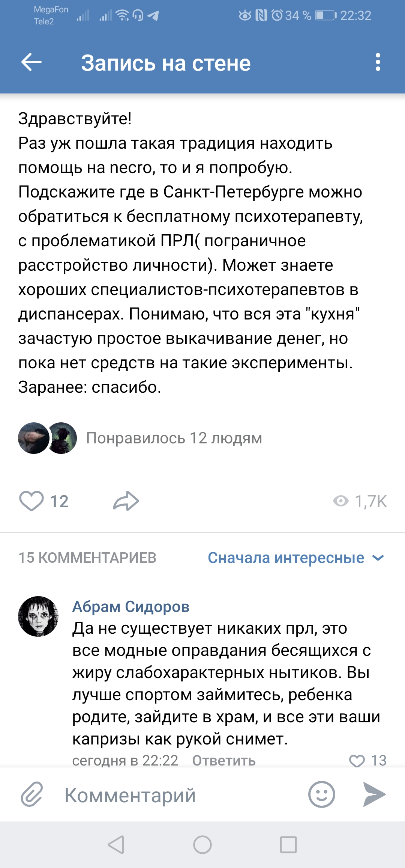Image resolution: width=405 pixels, height=868 pixels.
Task: Open the three-dot overflow menu
Action: (378, 62)
